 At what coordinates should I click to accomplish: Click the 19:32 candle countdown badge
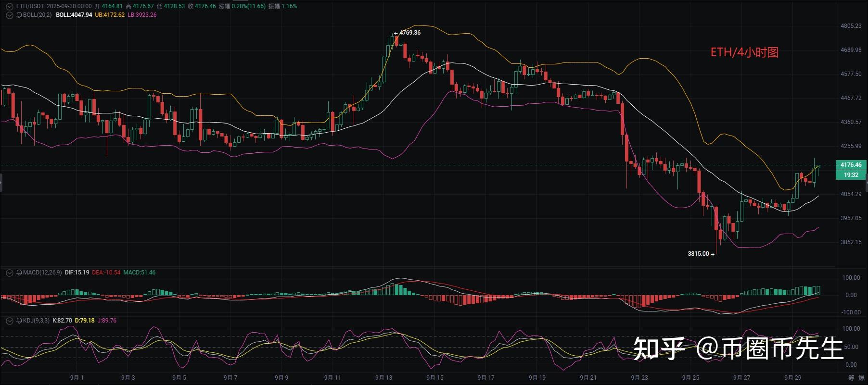851,175
